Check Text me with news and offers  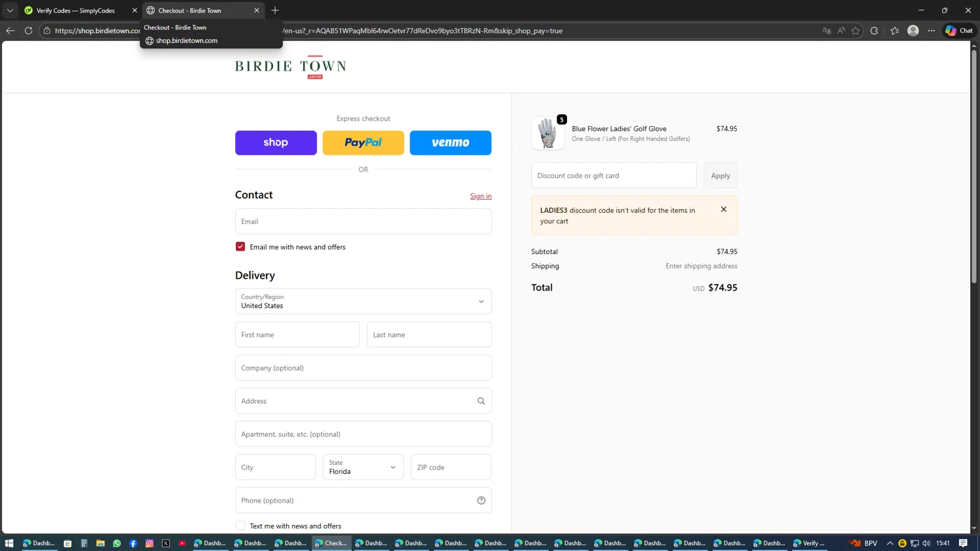[240, 526]
